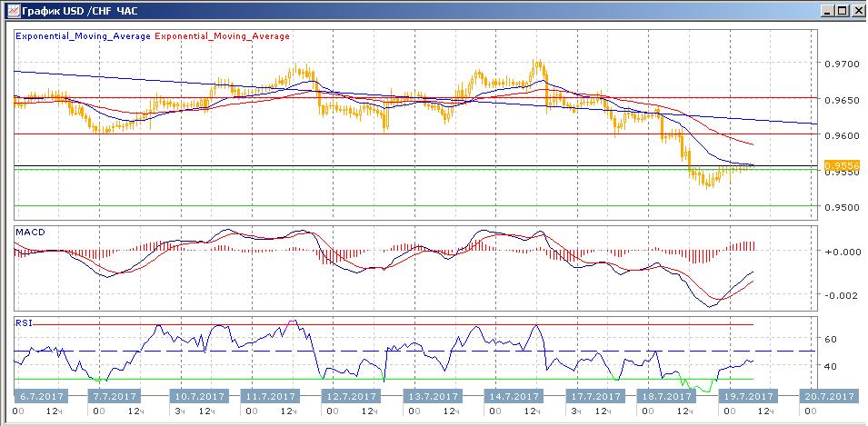The height and width of the screenshot is (426, 868).
Task: Click the 6.7.2017 date marker
Action: [40, 397]
